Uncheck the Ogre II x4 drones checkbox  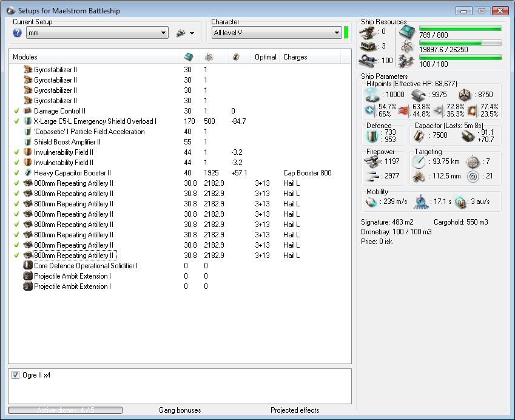(x=15, y=375)
